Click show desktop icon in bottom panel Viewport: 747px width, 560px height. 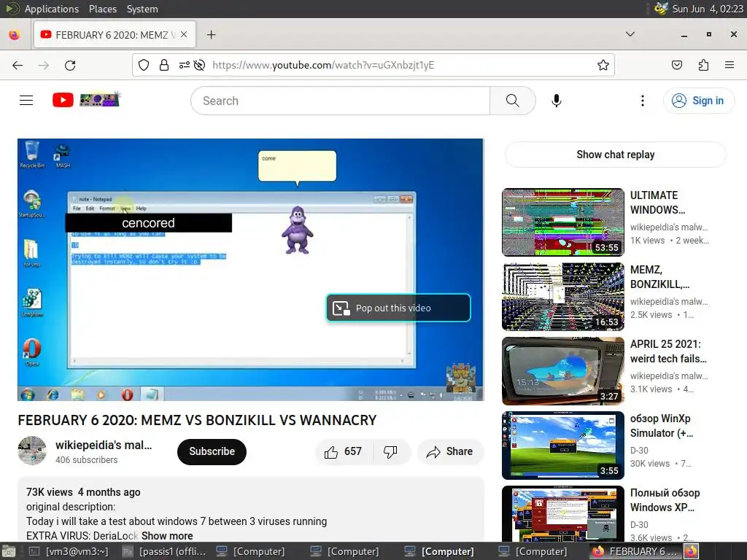tap(9, 551)
